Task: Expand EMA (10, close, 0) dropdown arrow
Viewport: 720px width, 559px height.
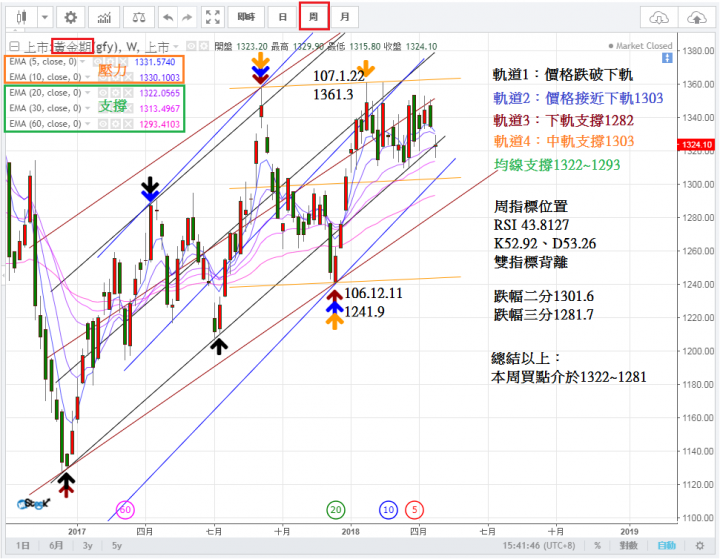Action: [x=87, y=77]
